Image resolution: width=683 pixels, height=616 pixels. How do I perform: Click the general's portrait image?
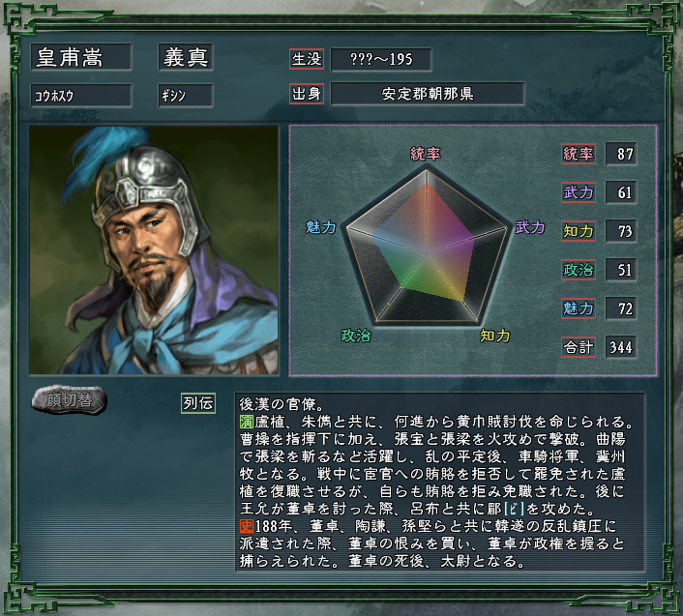click(154, 250)
